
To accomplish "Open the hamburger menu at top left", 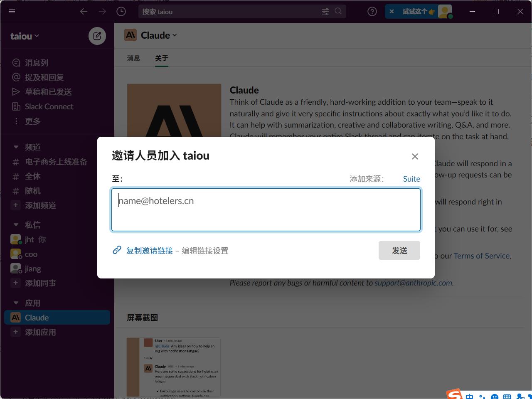I will [12, 11].
